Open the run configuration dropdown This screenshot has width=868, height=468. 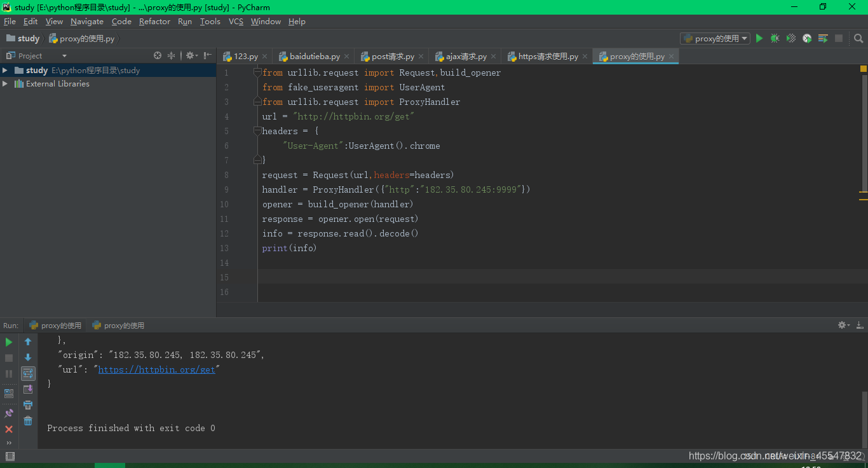[x=715, y=39]
